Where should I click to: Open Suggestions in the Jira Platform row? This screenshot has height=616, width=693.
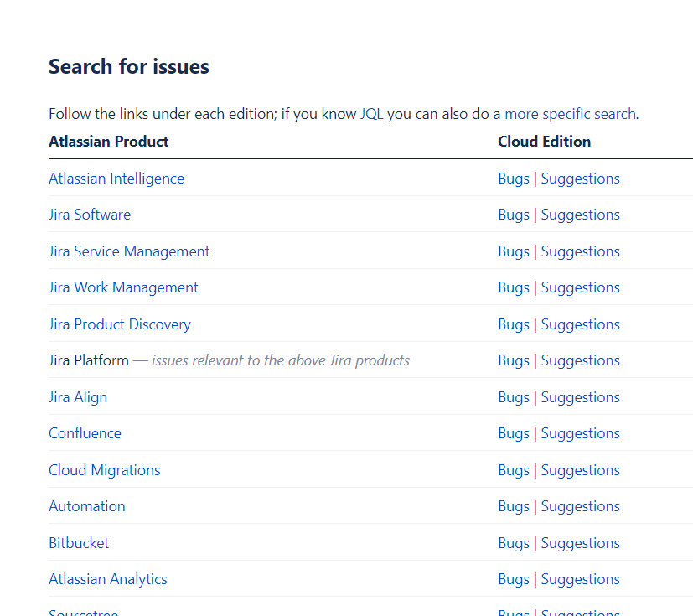(x=581, y=360)
